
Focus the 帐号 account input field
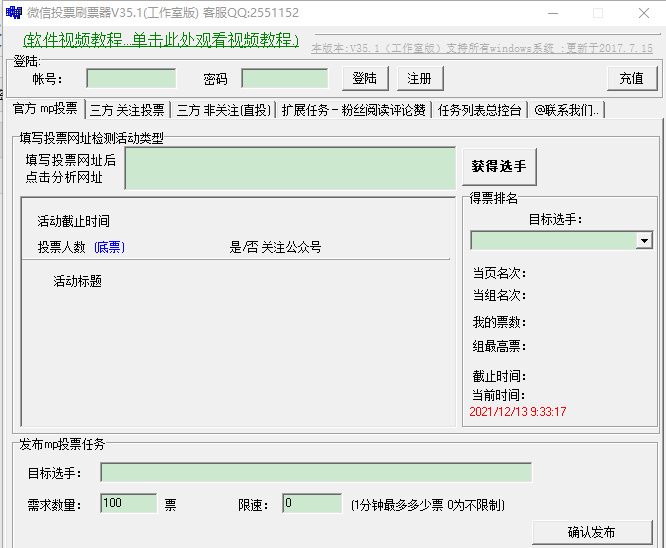pyautogui.click(x=131, y=79)
